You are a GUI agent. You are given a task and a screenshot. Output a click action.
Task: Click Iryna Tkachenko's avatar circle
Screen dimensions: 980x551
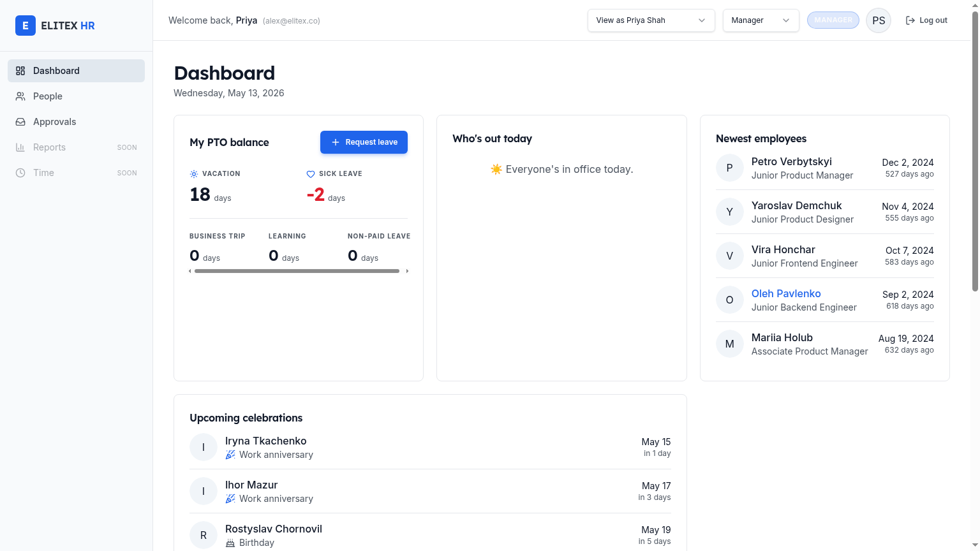click(x=204, y=447)
